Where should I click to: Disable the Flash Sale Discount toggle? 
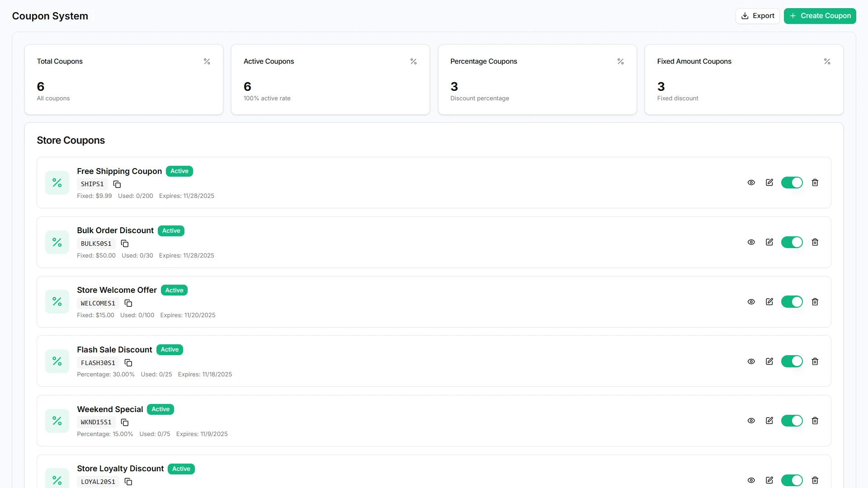pos(792,361)
